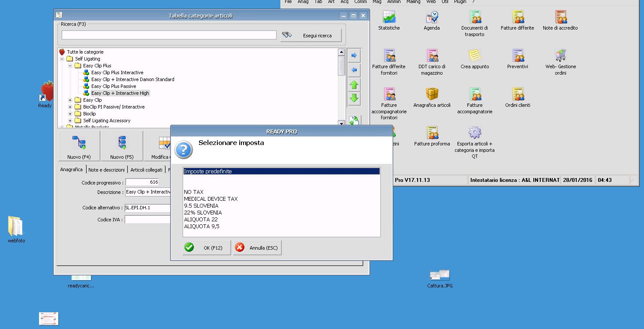The image size is (644, 329).
Task: Cancel with Annulla (ESC)
Action: pyautogui.click(x=257, y=248)
